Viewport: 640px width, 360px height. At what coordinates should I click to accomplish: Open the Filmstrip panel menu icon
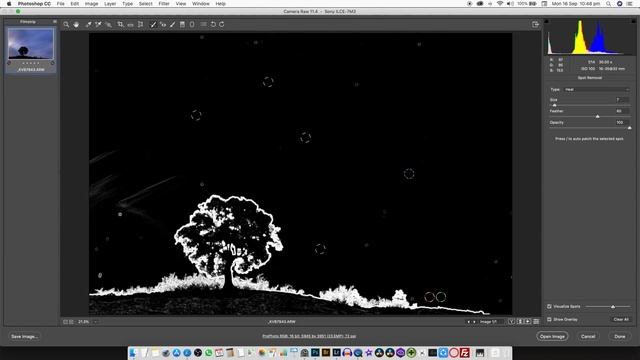(55, 22)
